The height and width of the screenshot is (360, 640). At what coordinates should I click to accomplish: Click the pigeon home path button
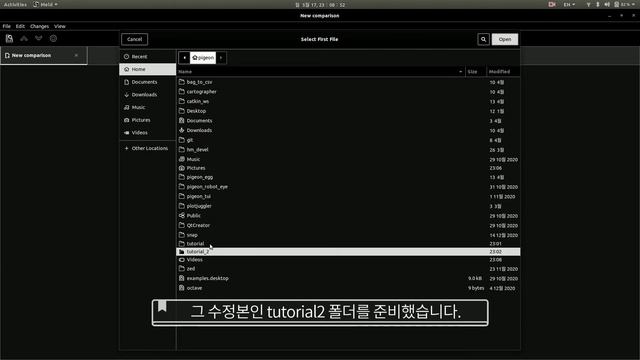[203, 58]
